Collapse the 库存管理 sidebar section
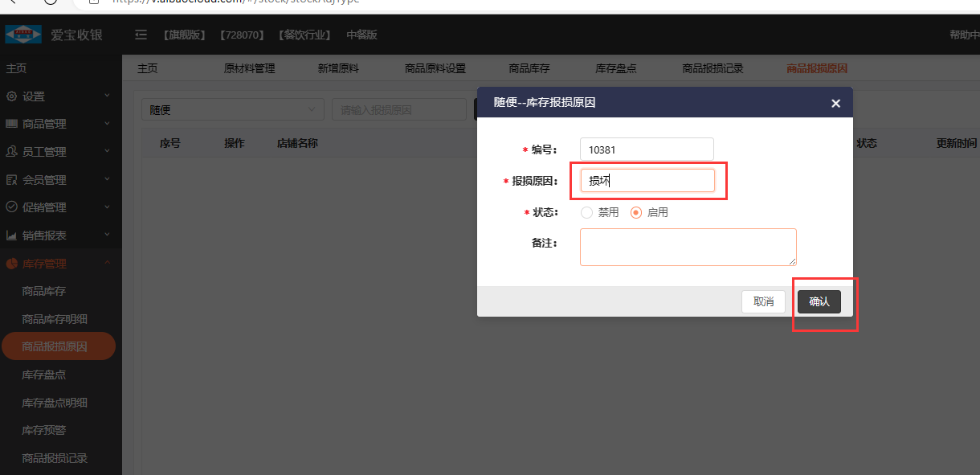This screenshot has height=475, width=980. pyautogui.click(x=107, y=264)
